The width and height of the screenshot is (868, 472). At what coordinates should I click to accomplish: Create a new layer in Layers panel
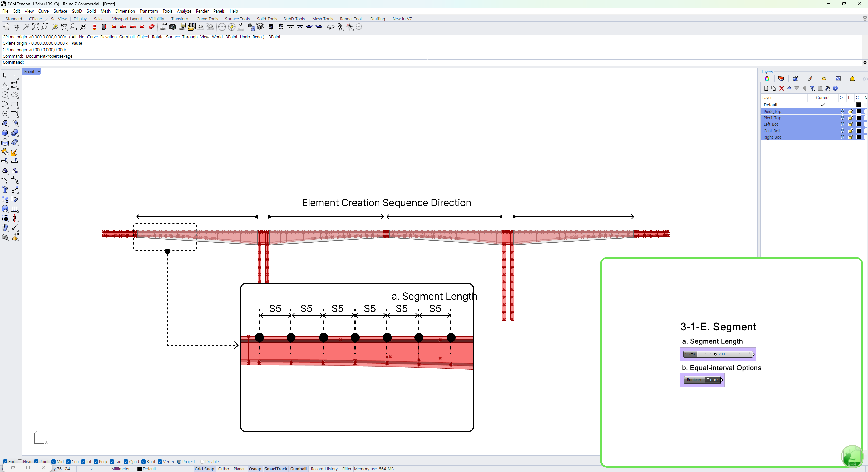[766, 88]
